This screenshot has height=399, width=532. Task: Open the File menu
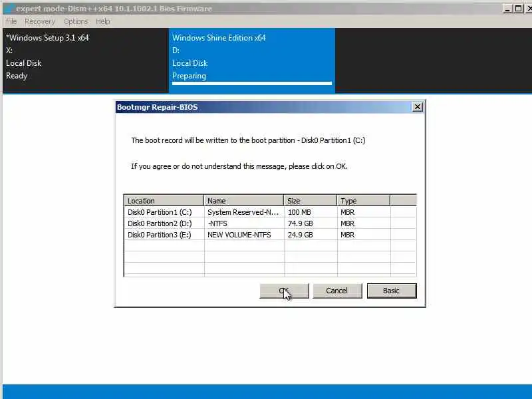(x=11, y=21)
